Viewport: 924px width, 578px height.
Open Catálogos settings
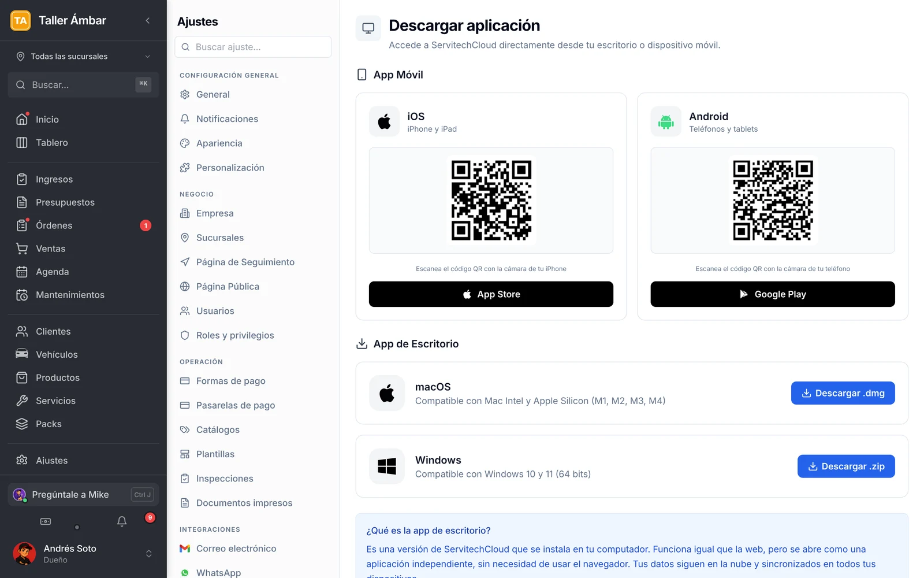click(253, 429)
